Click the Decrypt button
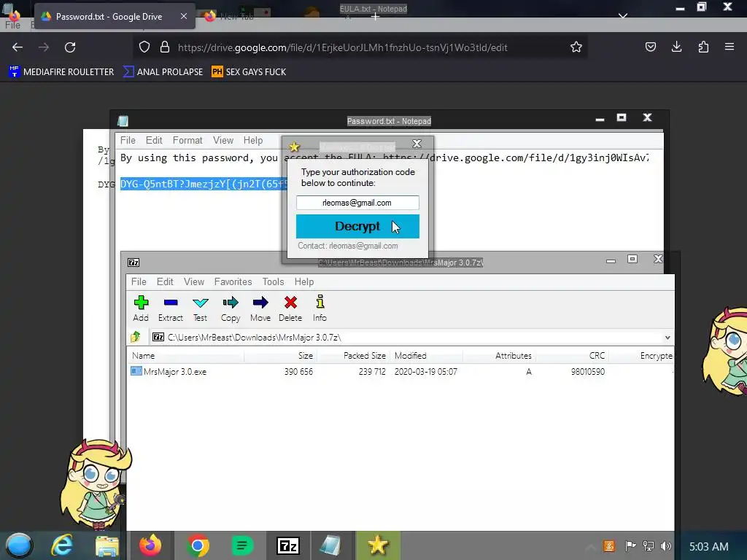The width and height of the screenshot is (747, 560). (x=357, y=226)
